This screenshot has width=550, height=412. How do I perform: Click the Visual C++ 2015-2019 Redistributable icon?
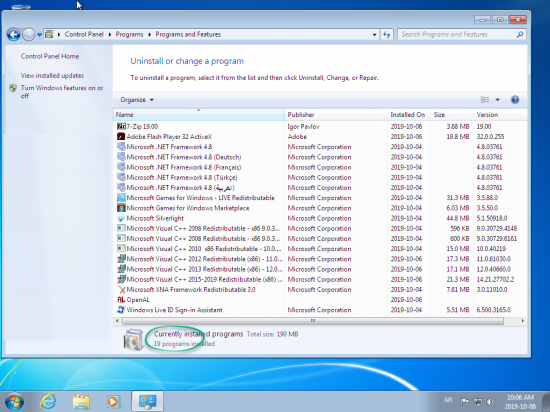tap(121, 279)
